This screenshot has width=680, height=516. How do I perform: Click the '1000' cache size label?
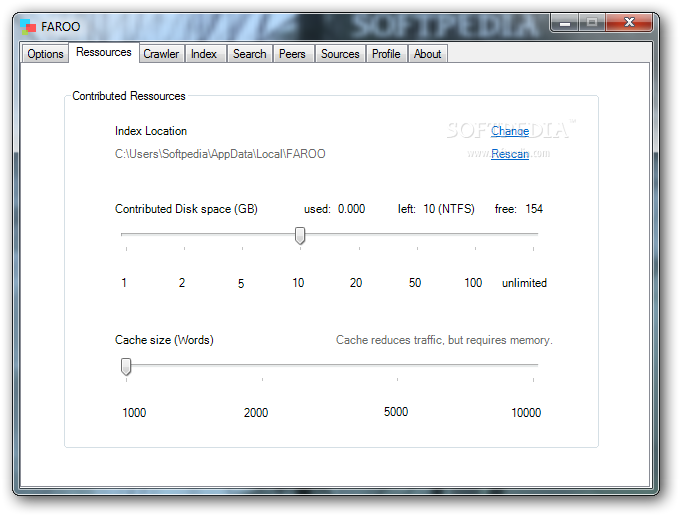pos(134,413)
